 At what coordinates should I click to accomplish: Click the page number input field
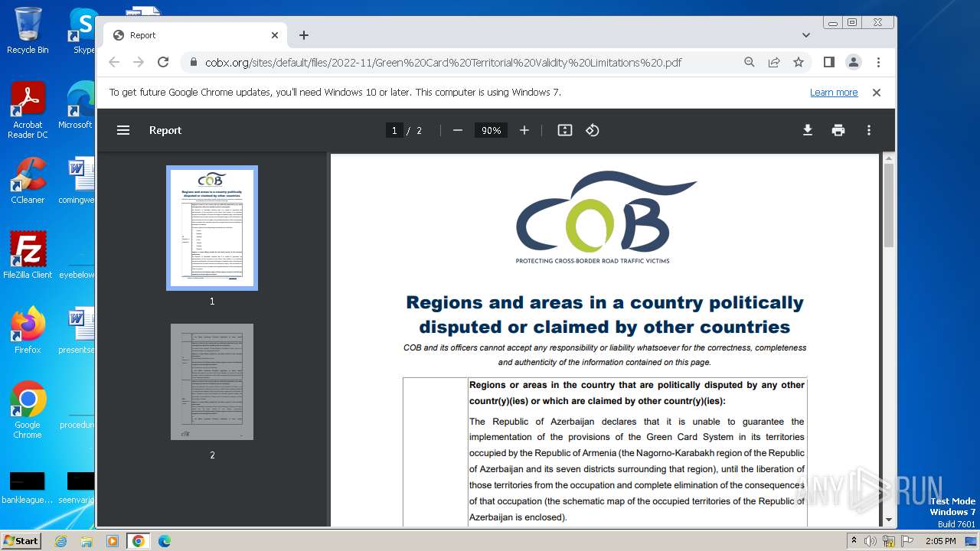click(x=394, y=130)
